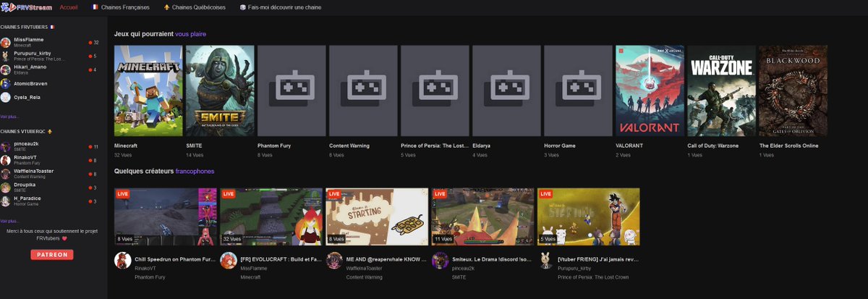Click Purupuru_kirby avatar below stream
Screen dimensions: 868x299
[x=545, y=261]
